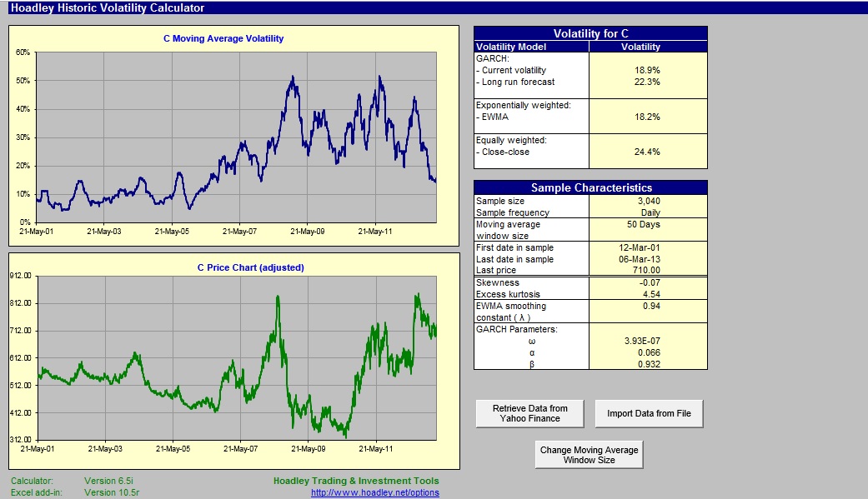
Task: Select EWMA smoothing constant value 0.94
Action: tap(651, 306)
